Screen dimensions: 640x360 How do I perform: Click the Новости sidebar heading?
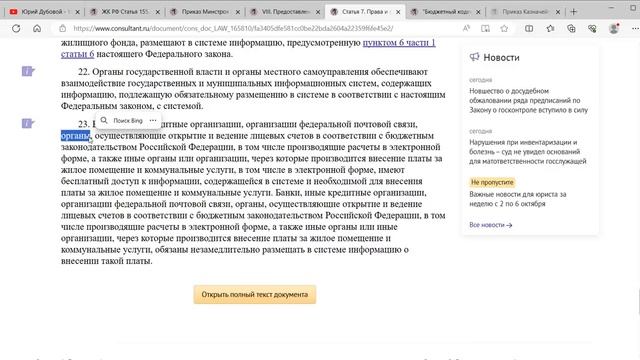pos(501,58)
